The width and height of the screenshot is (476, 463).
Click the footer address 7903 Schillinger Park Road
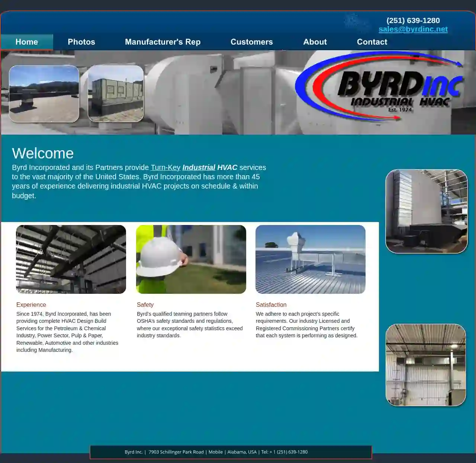[176, 452]
